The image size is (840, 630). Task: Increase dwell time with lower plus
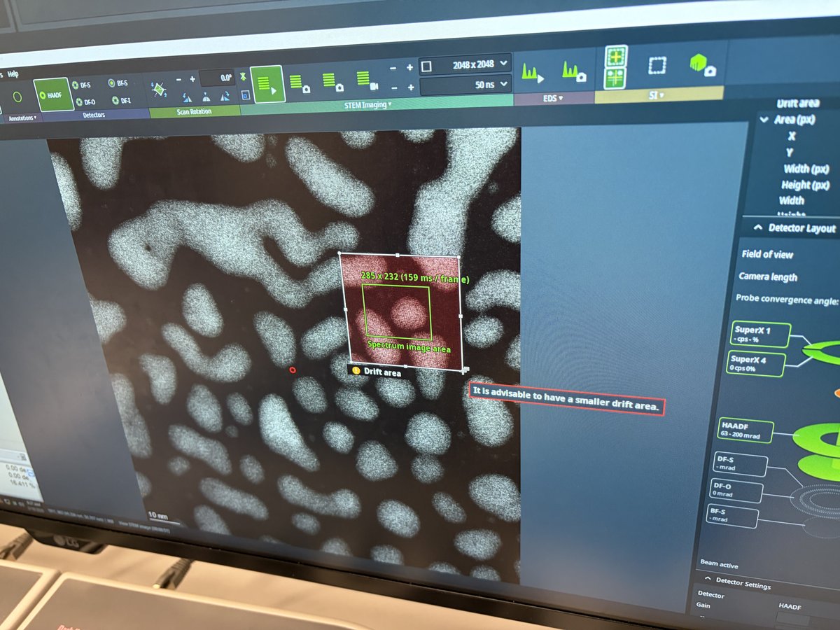(x=410, y=87)
